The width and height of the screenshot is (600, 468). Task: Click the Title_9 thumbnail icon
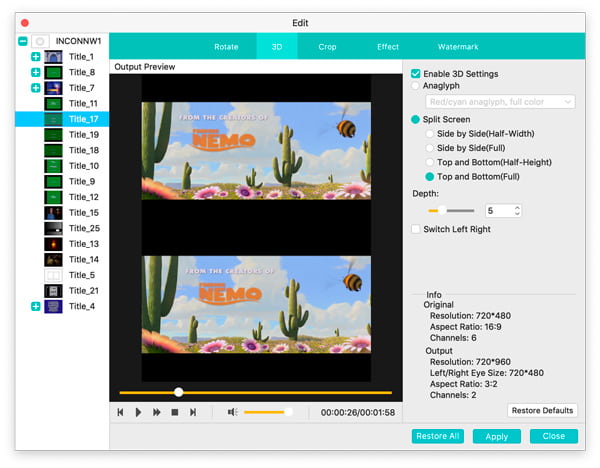tap(53, 181)
